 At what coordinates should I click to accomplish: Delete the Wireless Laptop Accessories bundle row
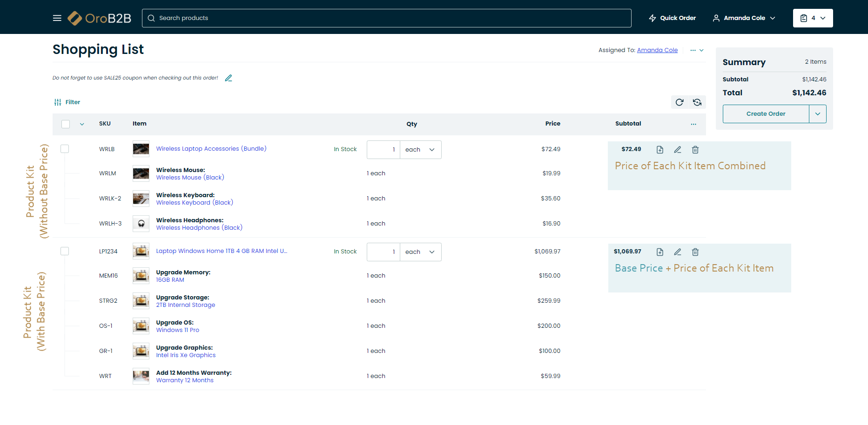pos(695,150)
